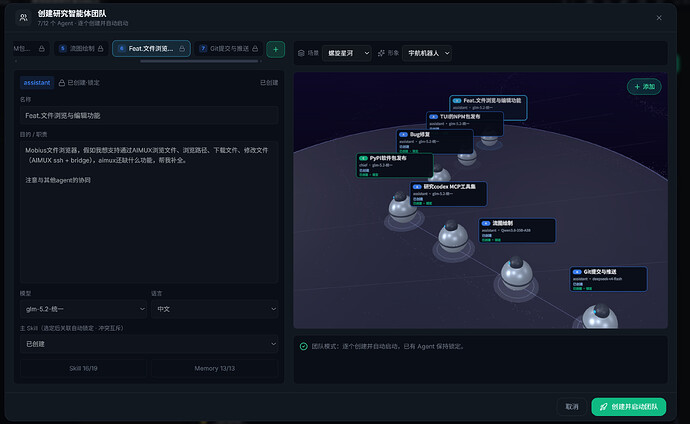Screen dimensions: 690x424
Task: Click the robot left of Git提交与推送 card
Action: point(516,273)
